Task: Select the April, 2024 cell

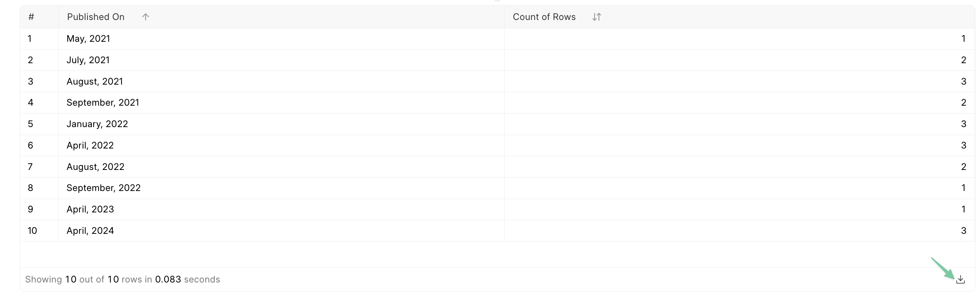Action: [x=90, y=230]
